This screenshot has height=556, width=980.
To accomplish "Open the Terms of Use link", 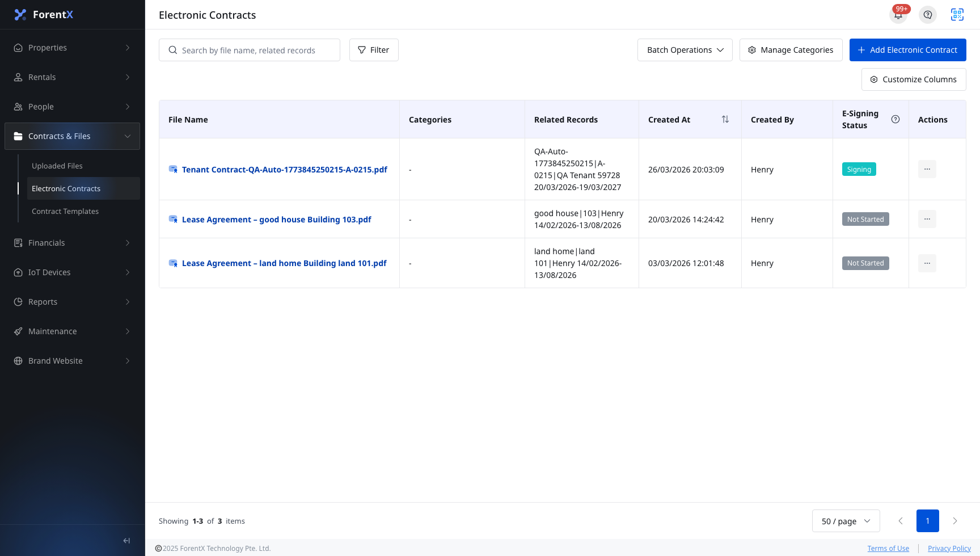I will pyautogui.click(x=888, y=548).
